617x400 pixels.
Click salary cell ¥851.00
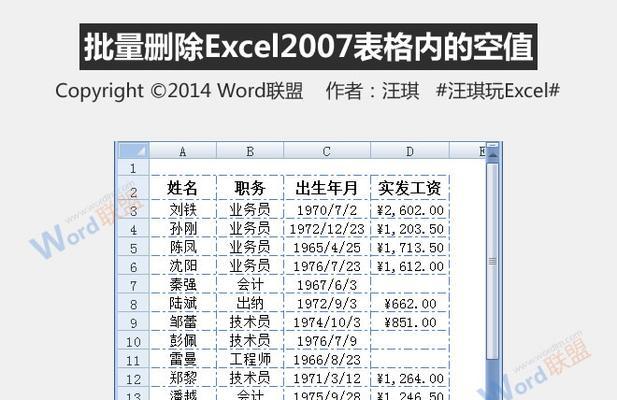pyautogui.click(x=410, y=322)
